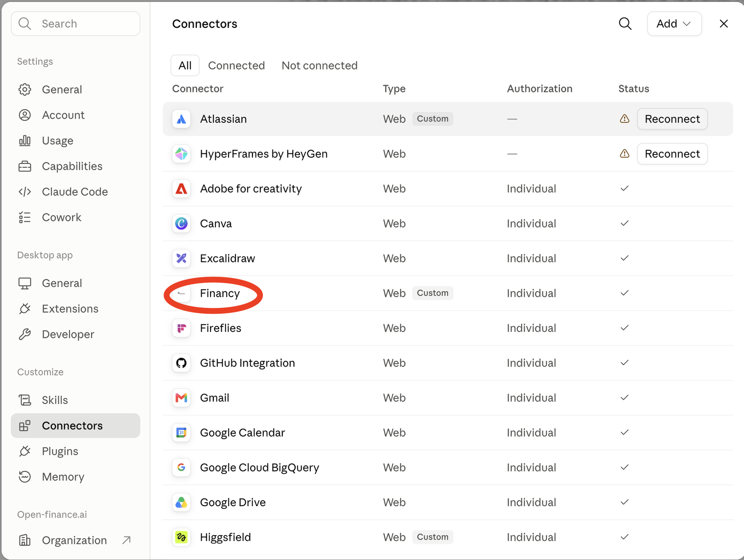Click the Type column header
The image size is (744, 560).
pyautogui.click(x=394, y=89)
